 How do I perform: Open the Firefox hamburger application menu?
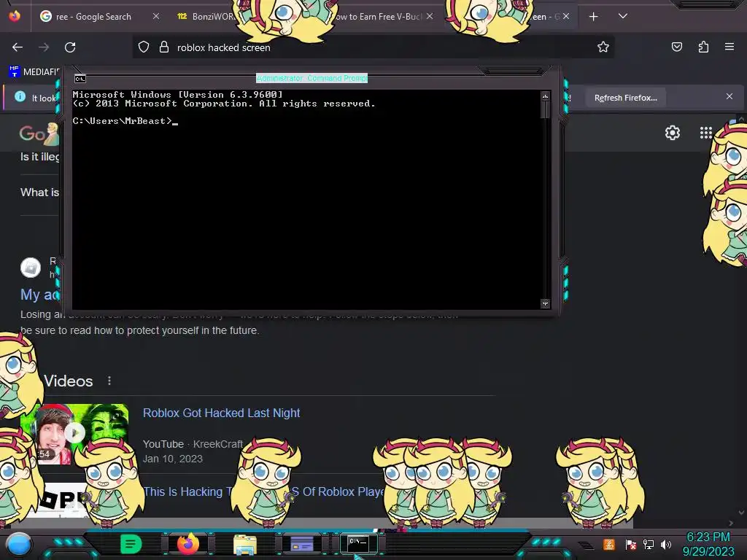click(729, 47)
